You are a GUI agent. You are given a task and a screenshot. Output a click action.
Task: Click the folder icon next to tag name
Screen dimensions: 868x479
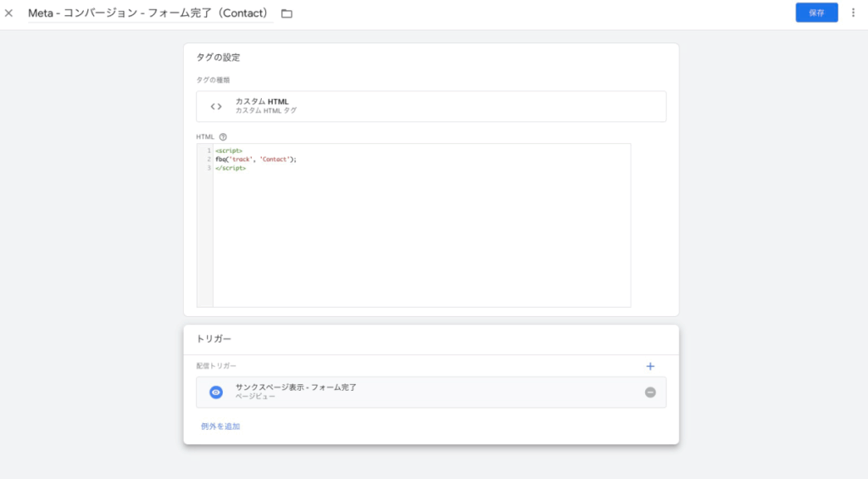(x=287, y=14)
